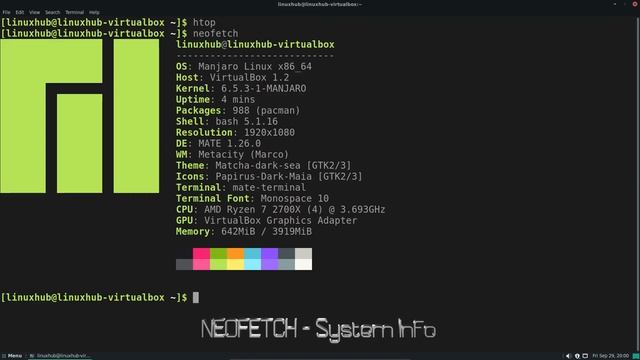
Task: Click the 'Theme: Matcha-dark-sea' line
Action: point(264,166)
